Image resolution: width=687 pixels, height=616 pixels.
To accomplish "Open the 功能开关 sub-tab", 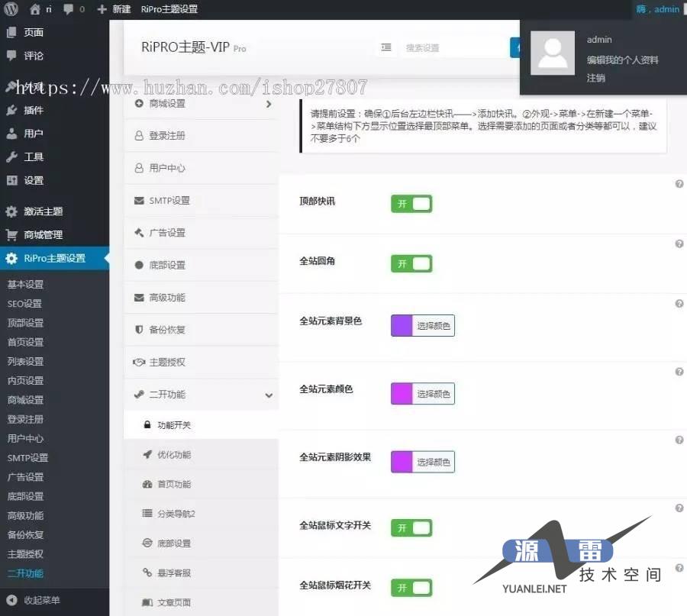I will point(201,425).
